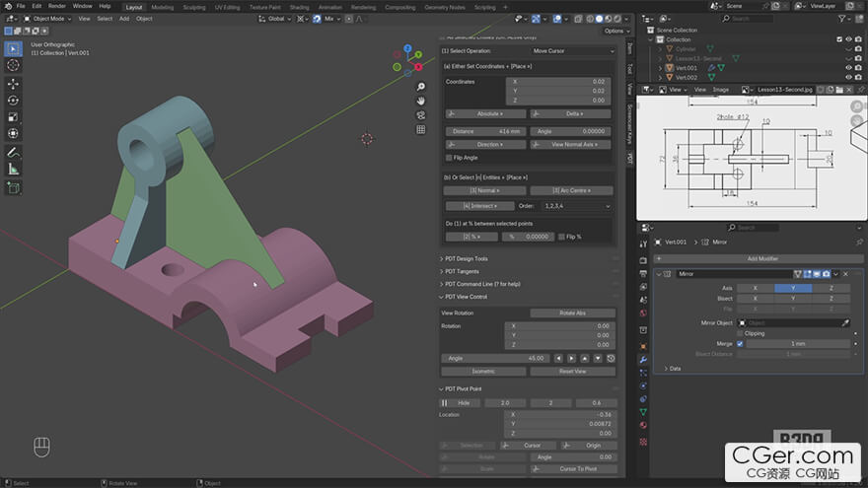Open the Render properties tab icon
868x488 pixels.
point(643,260)
